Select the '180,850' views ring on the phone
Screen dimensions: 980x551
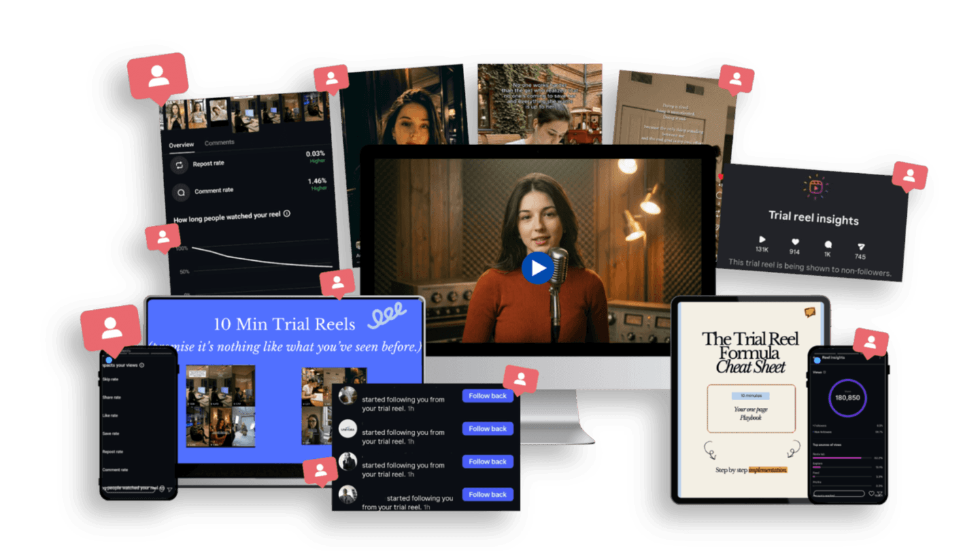click(847, 397)
